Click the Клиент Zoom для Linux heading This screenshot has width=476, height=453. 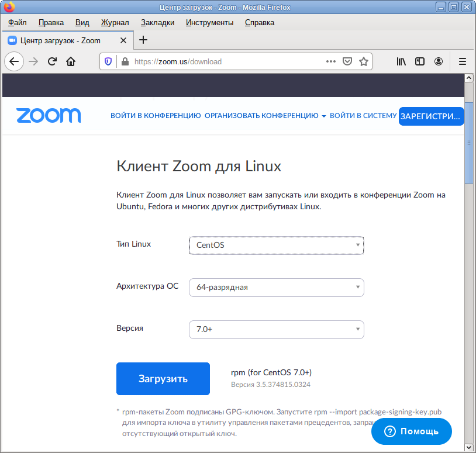tap(199, 166)
